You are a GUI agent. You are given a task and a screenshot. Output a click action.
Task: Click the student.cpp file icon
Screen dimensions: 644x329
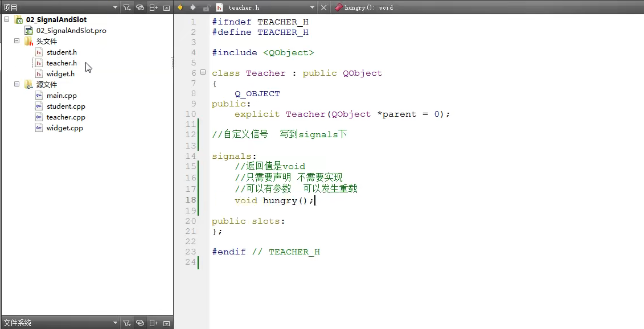point(39,106)
